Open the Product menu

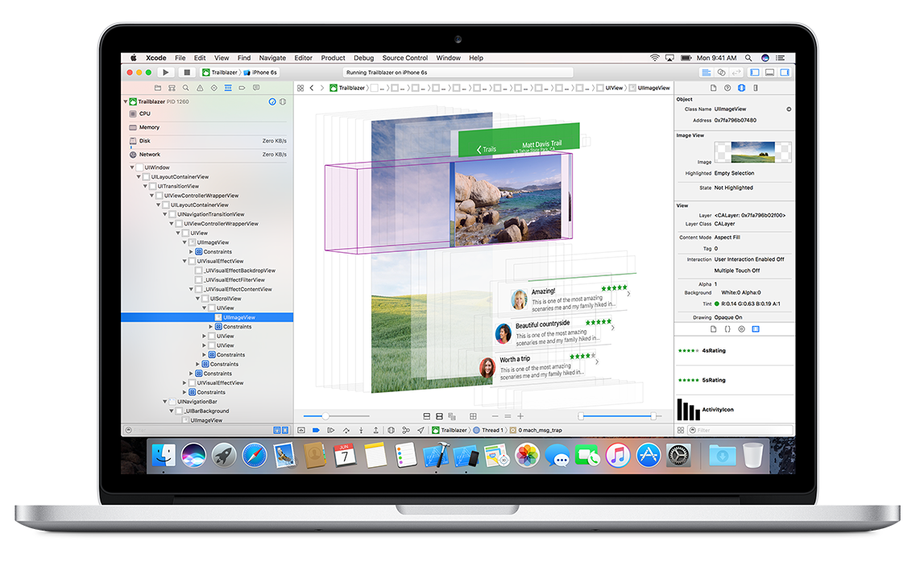333,58
